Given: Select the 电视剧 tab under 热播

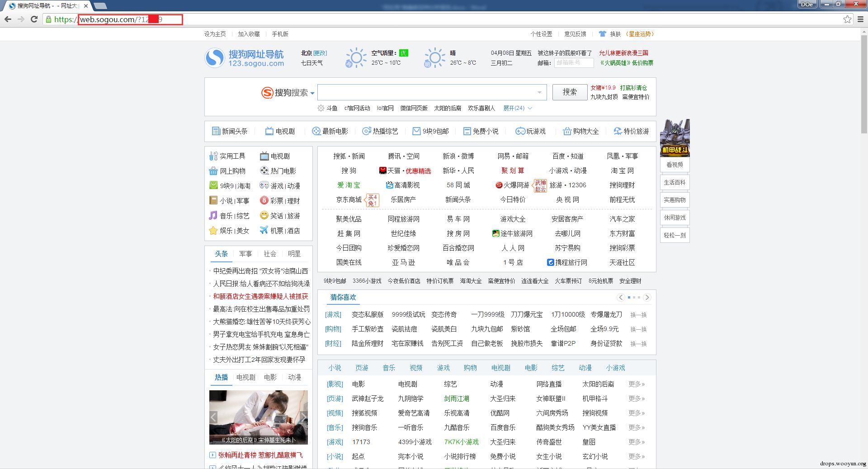Looking at the screenshot, I should (245, 377).
